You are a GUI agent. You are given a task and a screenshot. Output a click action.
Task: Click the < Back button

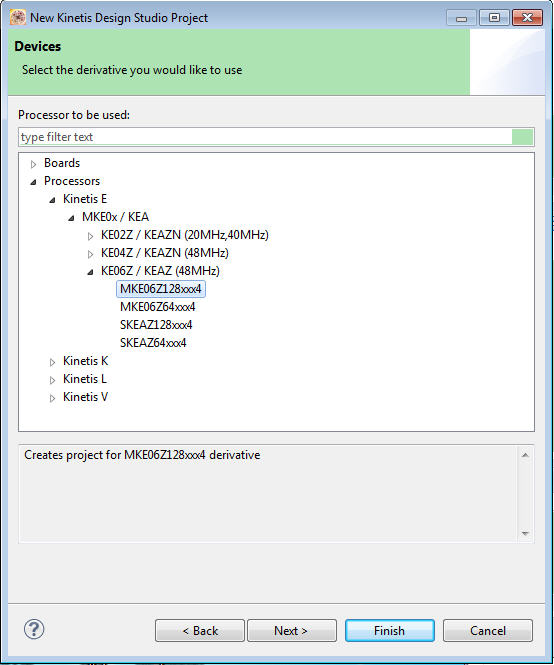pyautogui.click(x=200, y=631)
